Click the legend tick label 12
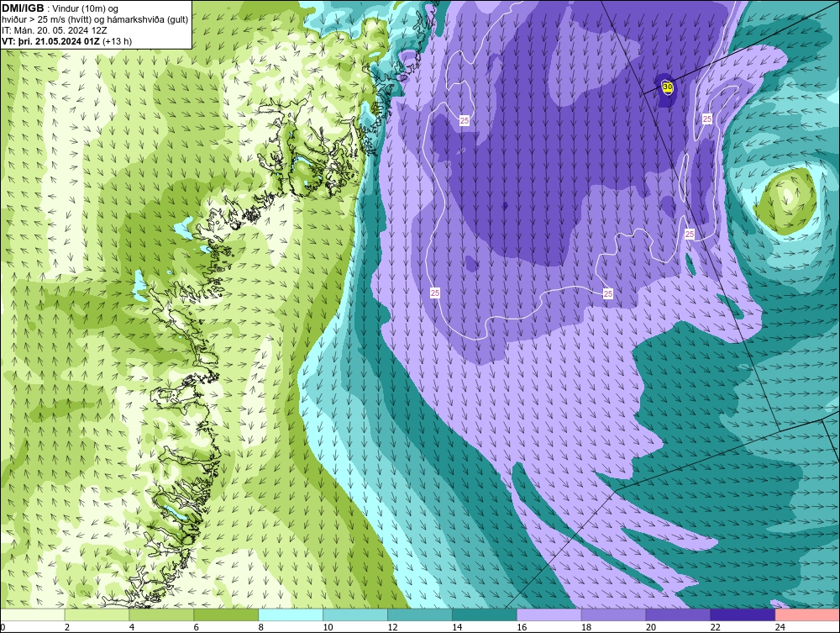 392,627
